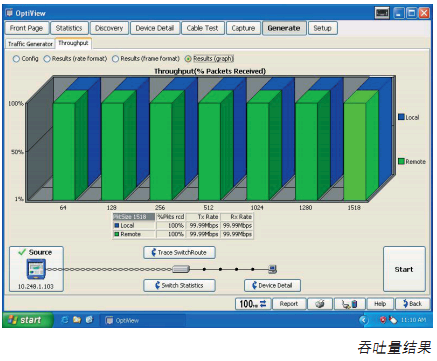Select the 64 byte green bar
This screenshot has width=437, height=361.
[x=64, y=152]
